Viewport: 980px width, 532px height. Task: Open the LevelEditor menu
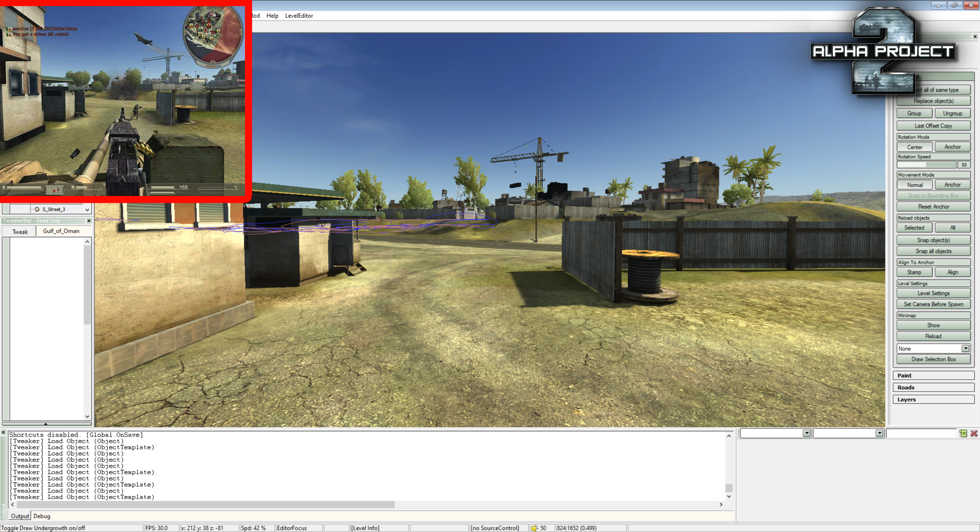click(299, 16)
